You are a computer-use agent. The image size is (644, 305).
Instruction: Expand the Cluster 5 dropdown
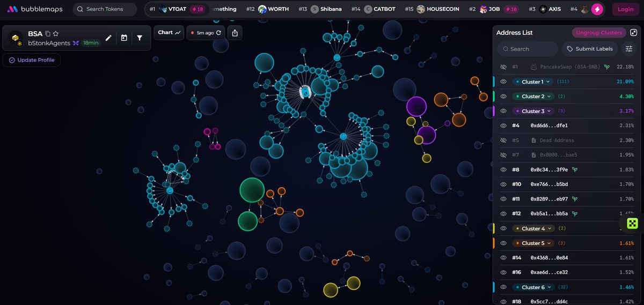(x=534, y=243)
